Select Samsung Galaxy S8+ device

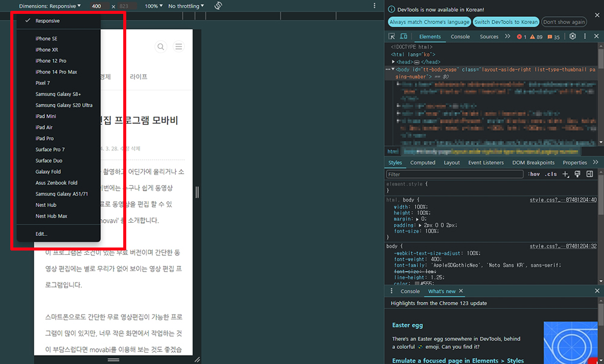(59, 94)
